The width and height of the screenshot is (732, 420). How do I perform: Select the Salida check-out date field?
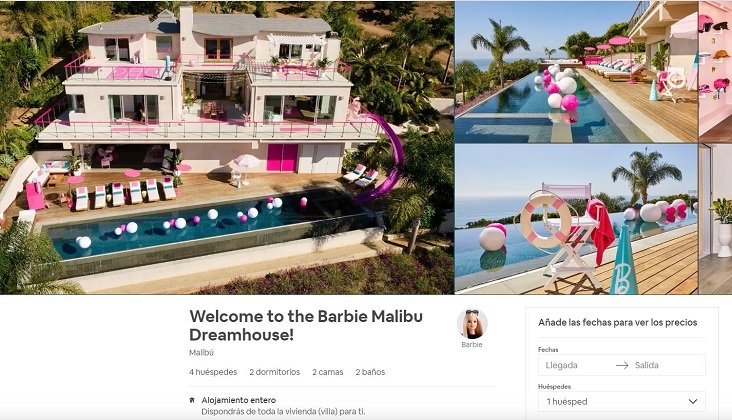click(668, 365)
